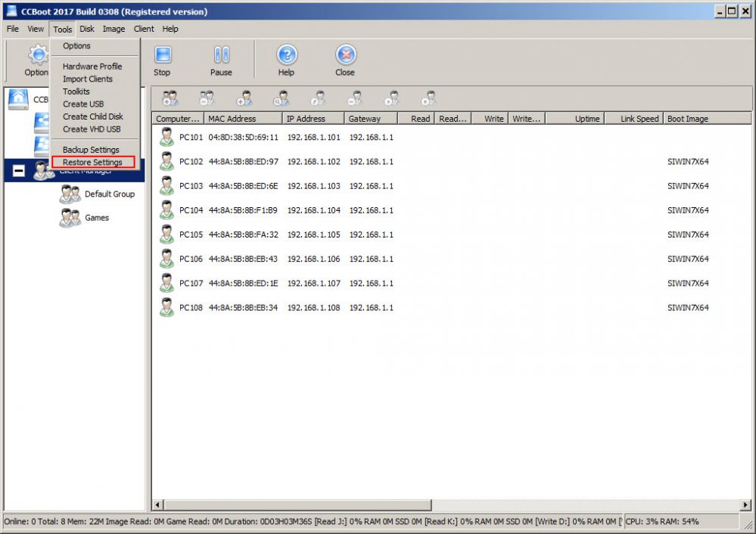Choose Create USB menu entry
This screenshot has height=534, width=756.
click(83, 104)
